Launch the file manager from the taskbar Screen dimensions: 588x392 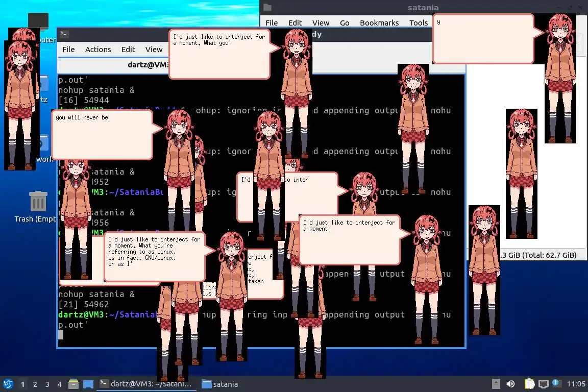73,384
